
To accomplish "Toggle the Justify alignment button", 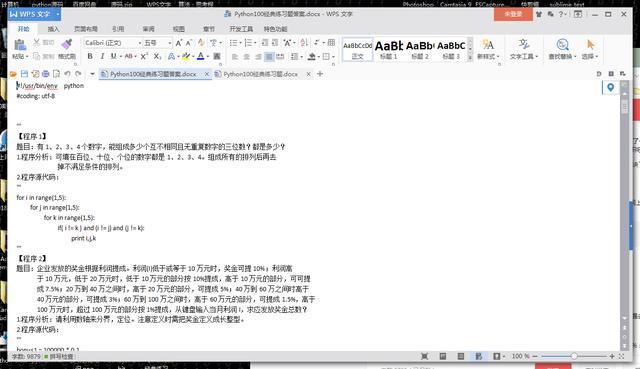I will pyautogui.click(x=269, y=56).
